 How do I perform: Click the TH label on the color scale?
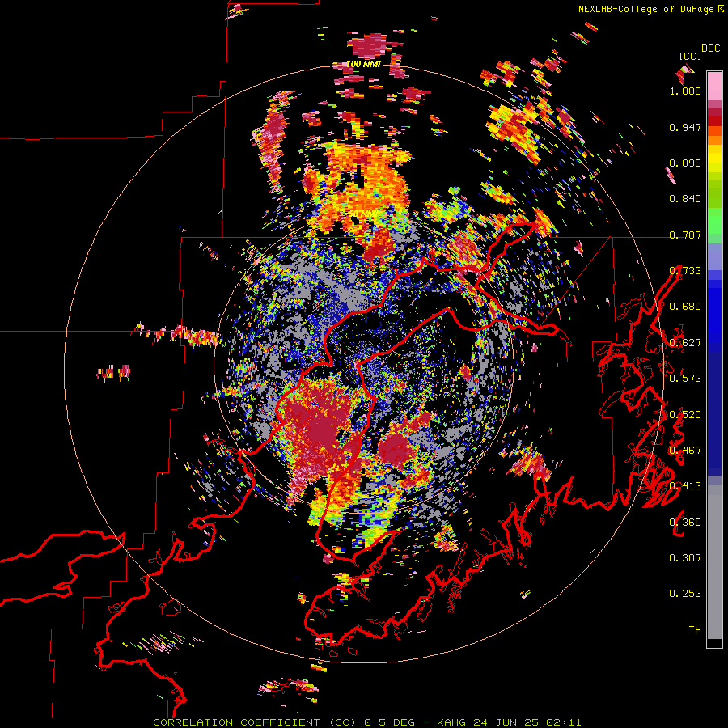[695, 629]
